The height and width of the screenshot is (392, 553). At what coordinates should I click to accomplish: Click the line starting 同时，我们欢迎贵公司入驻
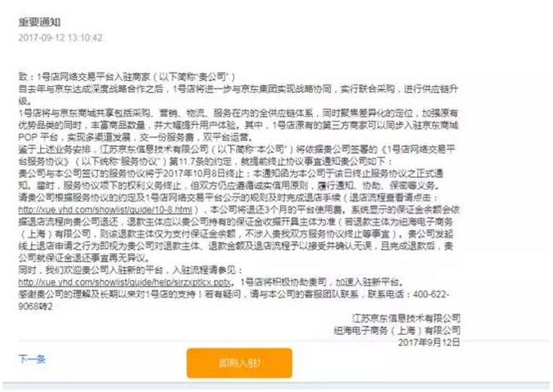[131, 270]
